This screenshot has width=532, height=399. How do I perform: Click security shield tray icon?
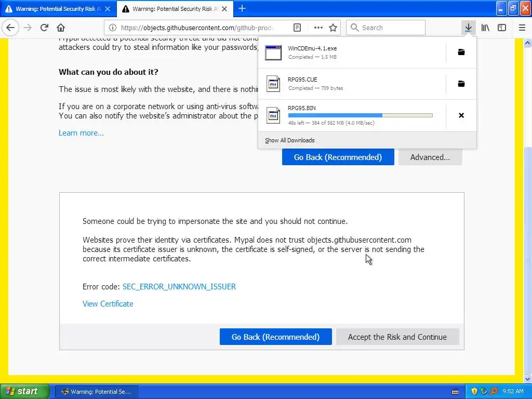click(474, 392)
